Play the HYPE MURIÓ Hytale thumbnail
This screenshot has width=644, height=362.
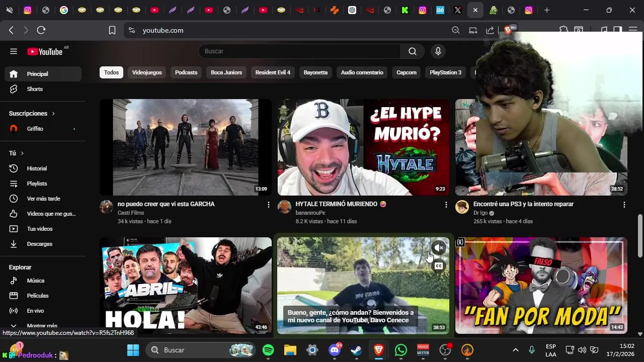(x=363, y=147)
